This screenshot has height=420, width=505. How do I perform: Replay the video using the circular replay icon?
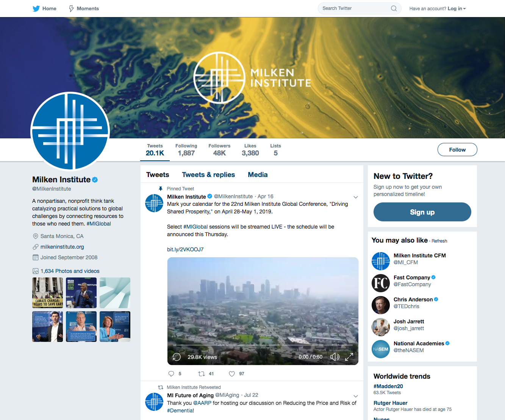pyautogui.click(x=177, y=357)
